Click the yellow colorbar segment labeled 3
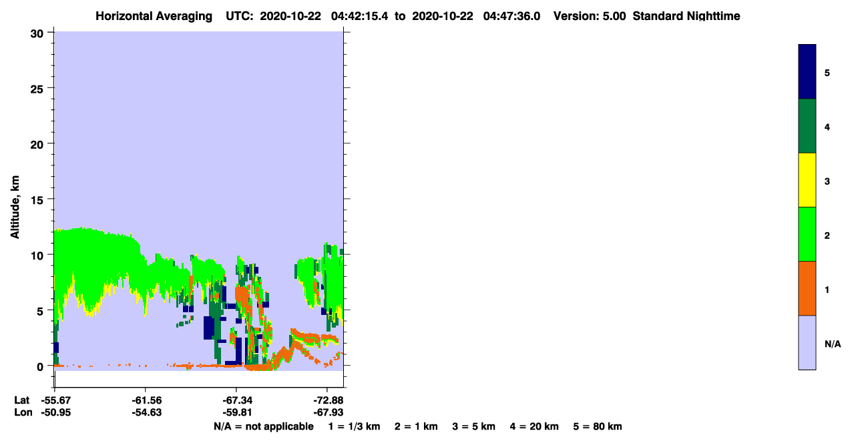This screenshot has height=445, width=868. click(x=807, y=180)
